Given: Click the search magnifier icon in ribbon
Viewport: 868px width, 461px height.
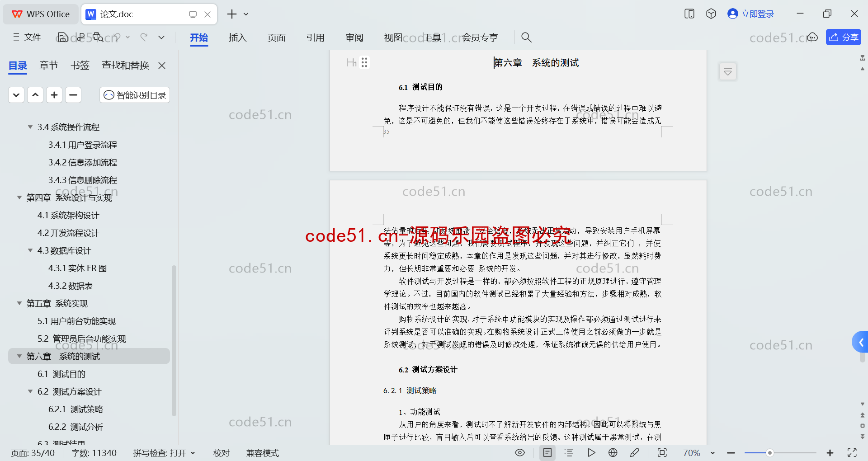Looking at the screenshot, I should [x=526, y=37].
